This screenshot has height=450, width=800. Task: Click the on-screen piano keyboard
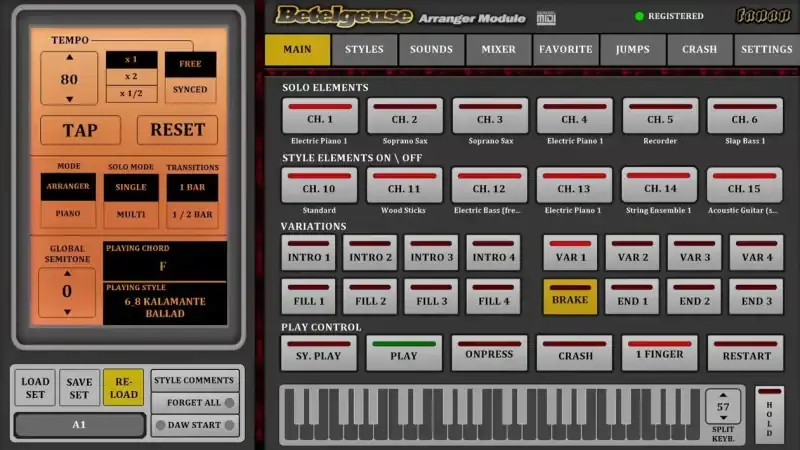[492, 414]
